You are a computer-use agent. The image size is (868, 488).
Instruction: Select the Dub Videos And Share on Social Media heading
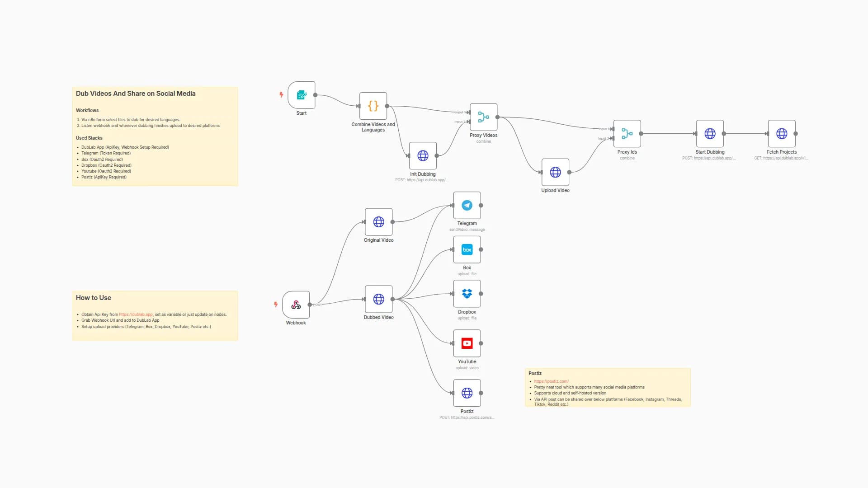point(136,94)
